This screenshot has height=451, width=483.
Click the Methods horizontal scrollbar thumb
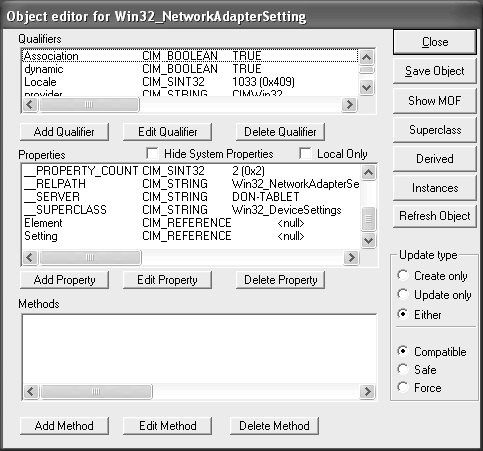pyautogui.click(x=96, y=391)
